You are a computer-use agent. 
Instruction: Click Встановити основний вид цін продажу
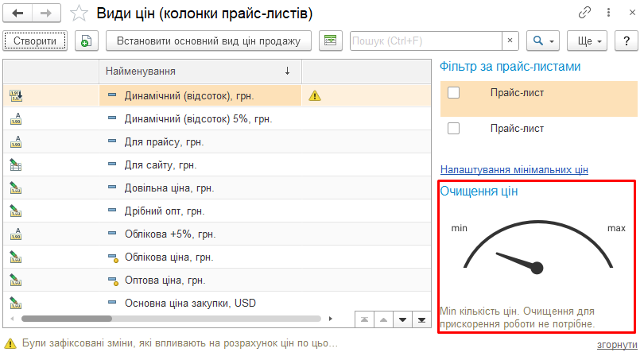(x=208, y=41)
